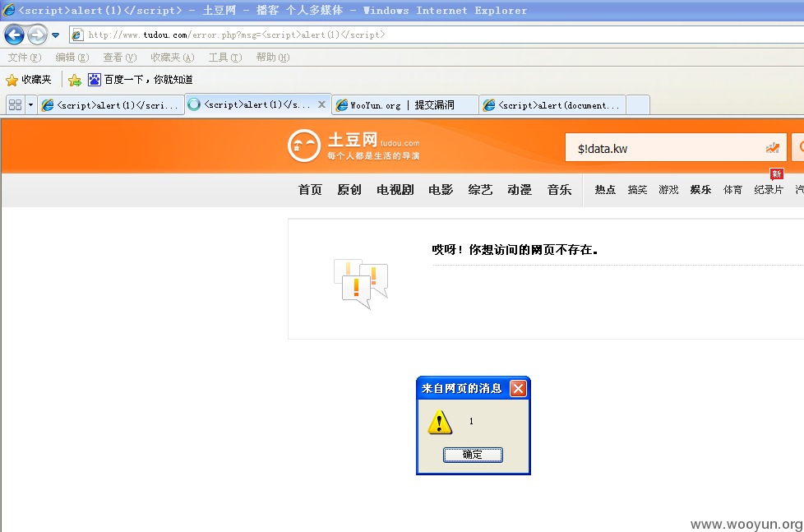
Task: Click the Internet Explorer title bar icon
Action: click(x=9, y=9)
